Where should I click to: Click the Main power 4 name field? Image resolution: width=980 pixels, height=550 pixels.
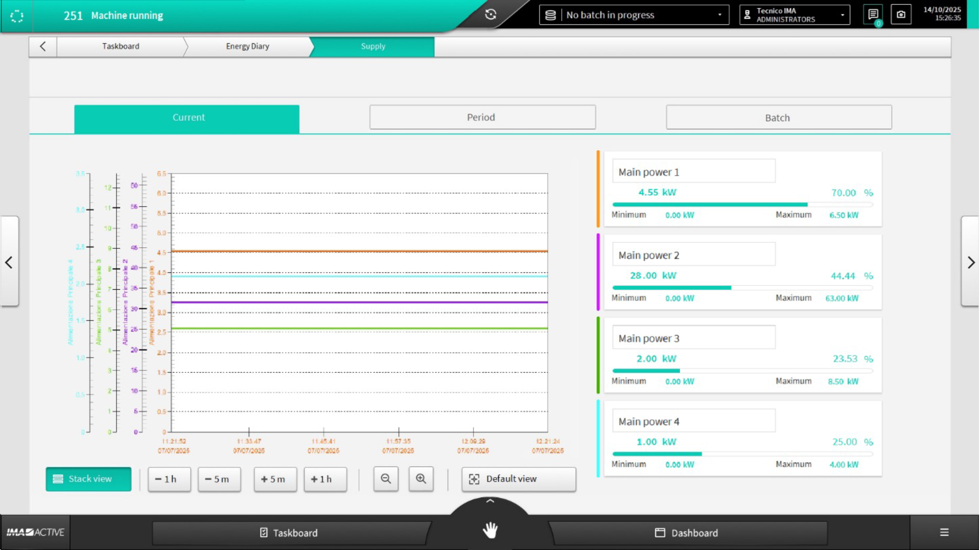(x=694, y=421)
